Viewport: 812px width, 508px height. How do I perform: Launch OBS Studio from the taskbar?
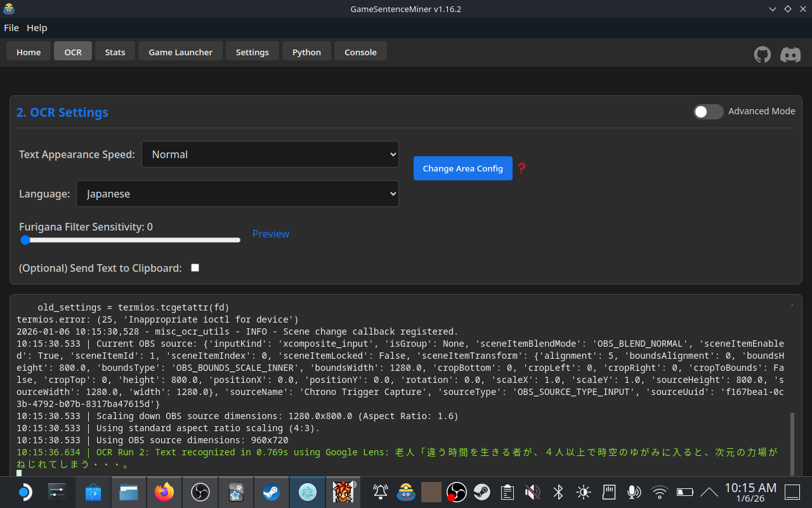200,492
